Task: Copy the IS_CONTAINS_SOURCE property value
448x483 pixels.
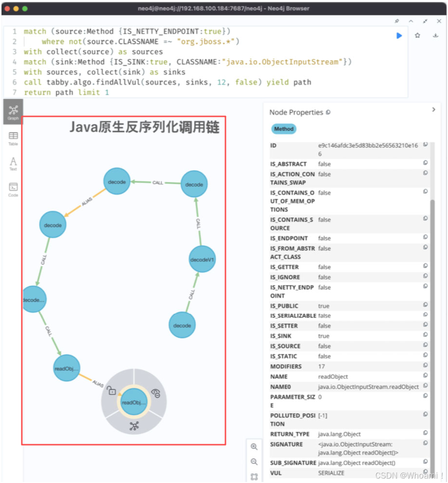Action: click(x=426, y=218)
